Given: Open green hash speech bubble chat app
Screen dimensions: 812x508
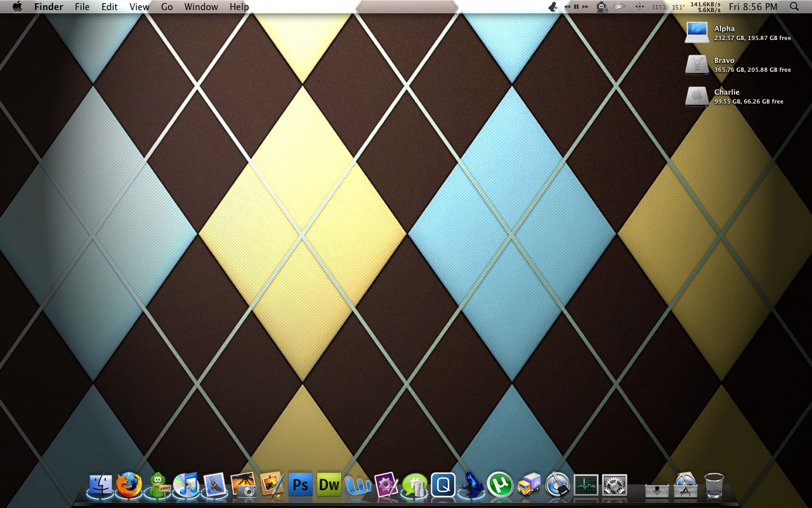Looking at the screenshot, I should pos(414,486).
